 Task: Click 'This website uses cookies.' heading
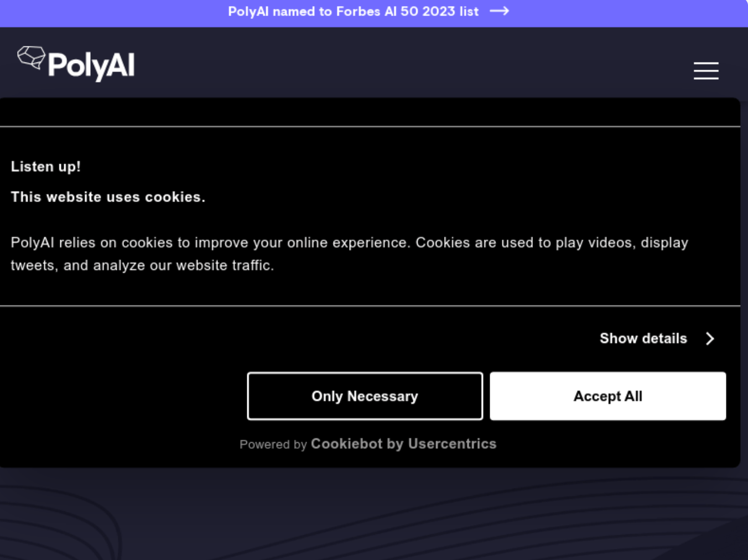click(x=108, y=197)
